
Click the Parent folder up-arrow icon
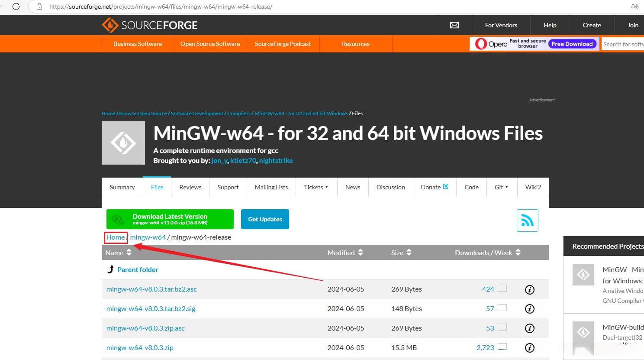[111, 269]
